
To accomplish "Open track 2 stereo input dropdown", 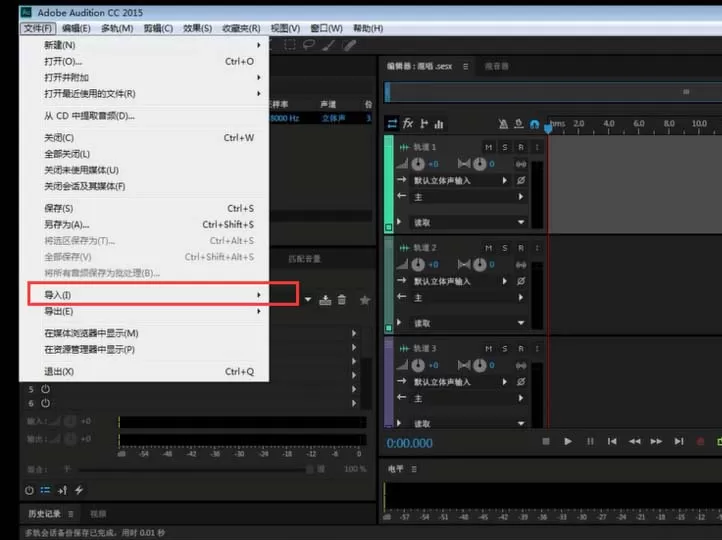I will pyautogui.click(x=505, y=281).
